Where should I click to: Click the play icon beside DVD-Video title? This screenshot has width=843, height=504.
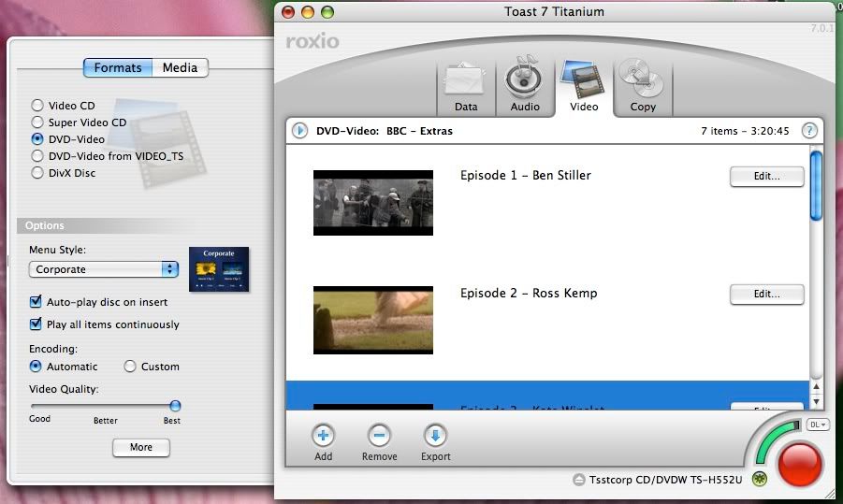point(300,131)
